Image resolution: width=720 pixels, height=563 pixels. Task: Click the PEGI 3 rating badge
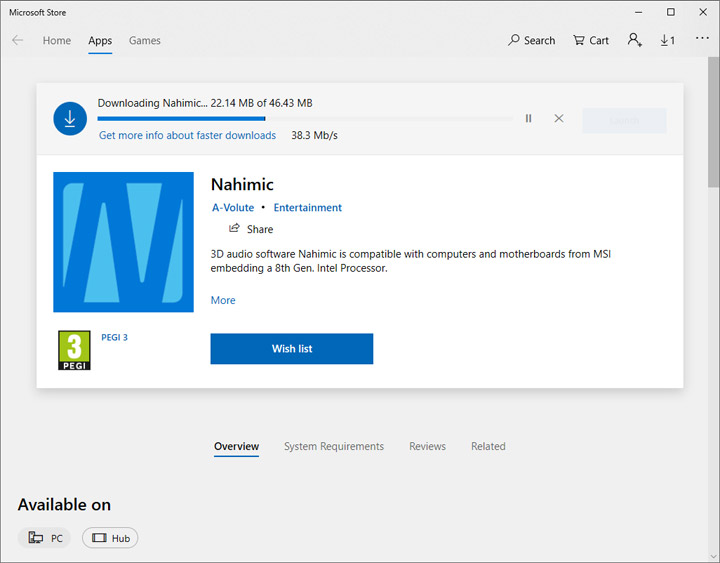(74, 350)
